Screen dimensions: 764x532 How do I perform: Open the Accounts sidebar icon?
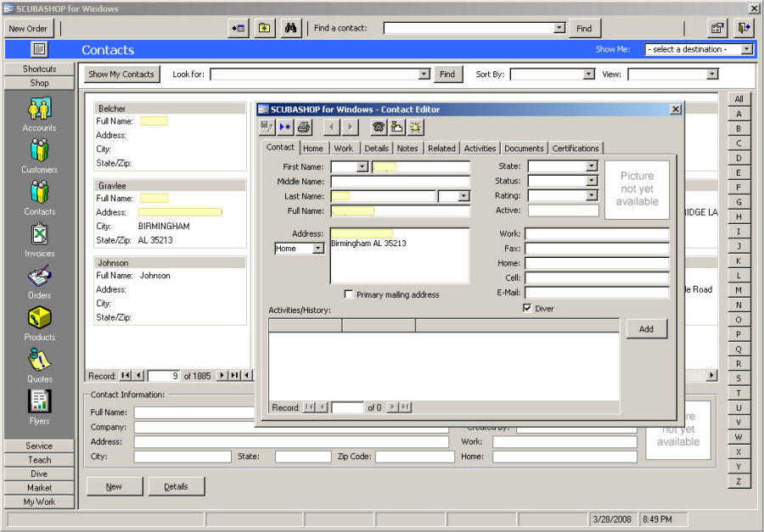39,109
